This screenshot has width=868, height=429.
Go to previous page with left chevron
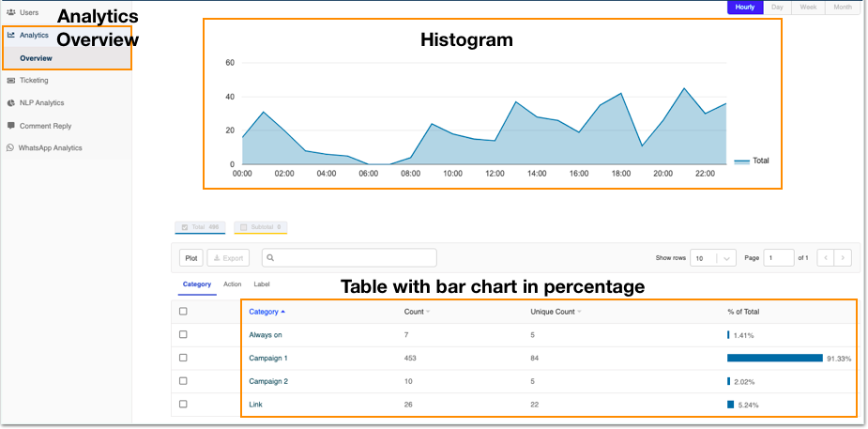[826, 257]
